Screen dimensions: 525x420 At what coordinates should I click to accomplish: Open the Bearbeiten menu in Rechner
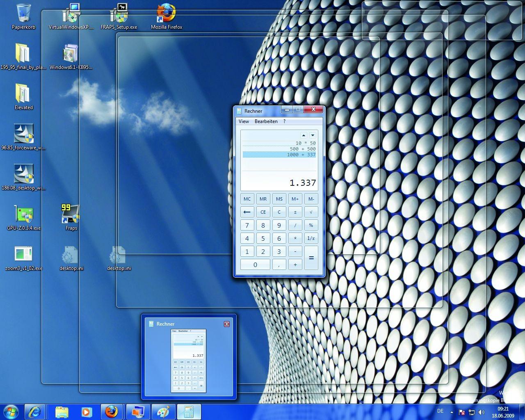pos(266,121)
